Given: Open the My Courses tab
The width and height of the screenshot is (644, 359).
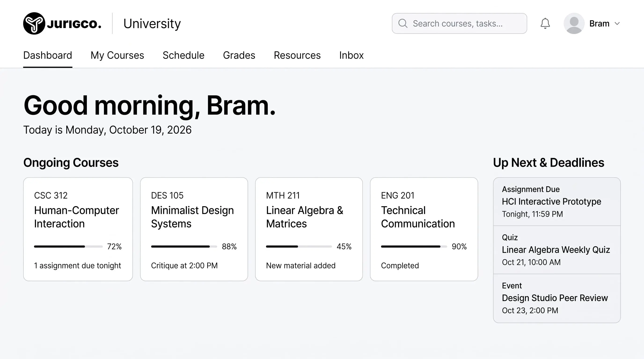Looking at the screenshot, I should point(117,55).
